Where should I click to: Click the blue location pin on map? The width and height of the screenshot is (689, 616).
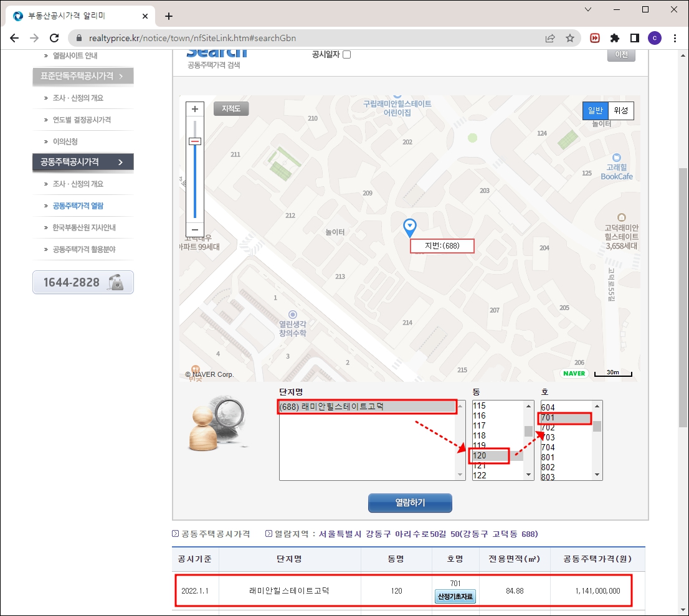(409, 228)
